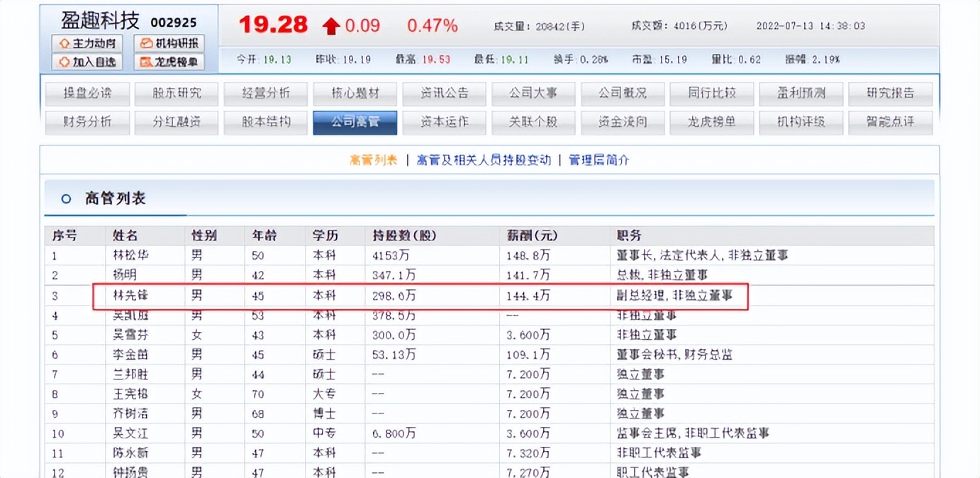
Task: Open 研究报告
Action: click(890, 93)
